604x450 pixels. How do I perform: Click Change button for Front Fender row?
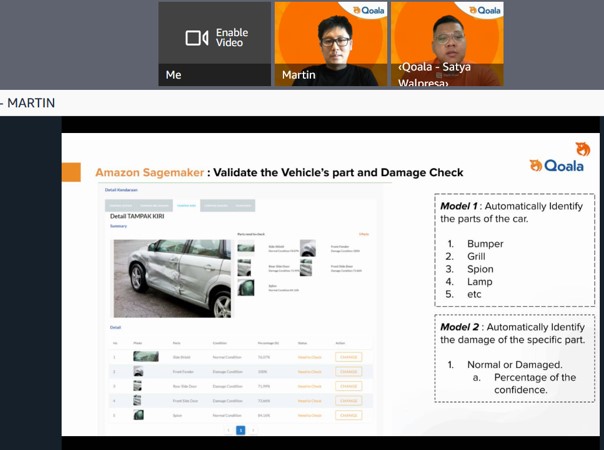tap(348, 371)
